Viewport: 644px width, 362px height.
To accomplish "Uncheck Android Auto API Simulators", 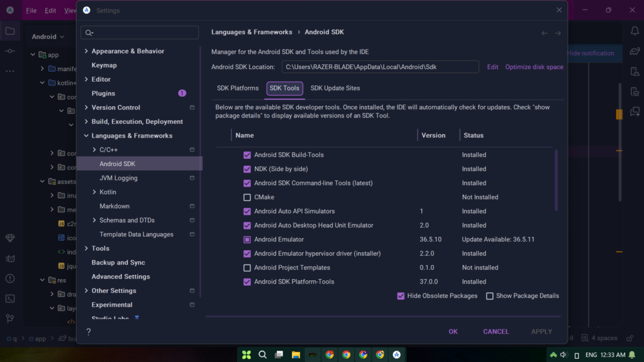I will coord(247,211).
